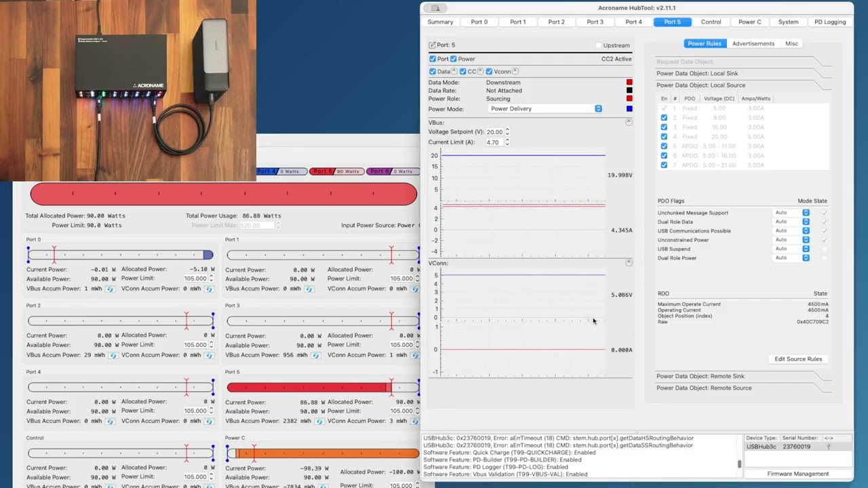
Task: Collapse the CC options arrow button
Action: tap(480, 71)
